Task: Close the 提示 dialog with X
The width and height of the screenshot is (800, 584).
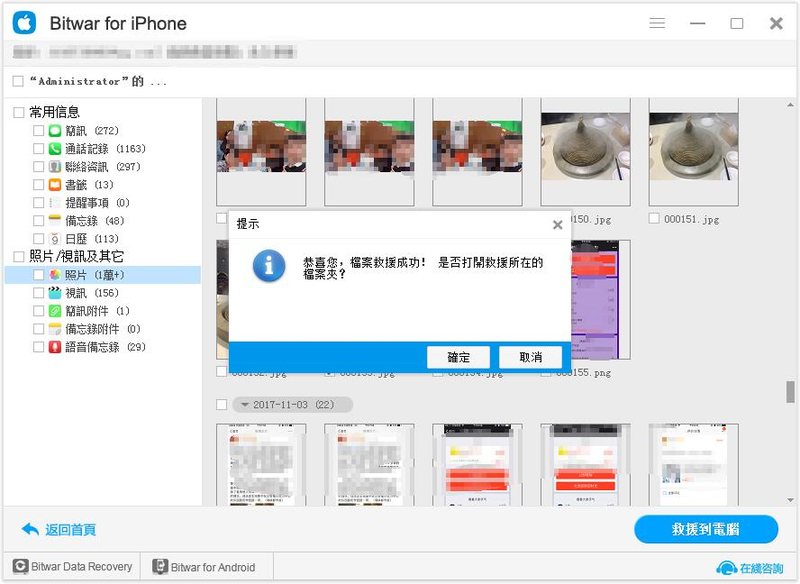Action: (x=558, y=224)
